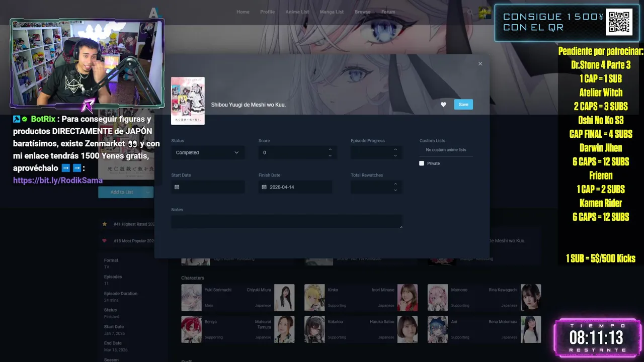Click the '#18 Most Popular' ranking text
The width and height of the screenshot is (644, 362).
(x=134, y=241)
